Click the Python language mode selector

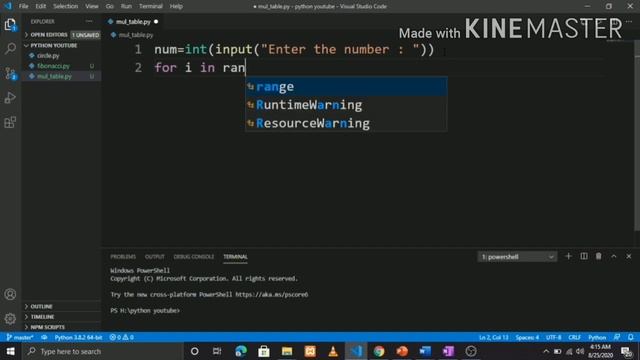[597, 338]
